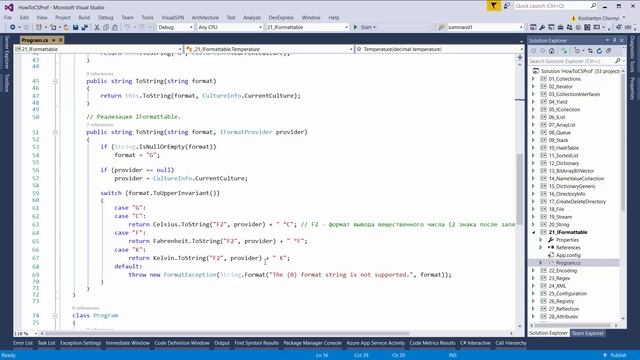Image resolution: width=640 pixels, height=360 pixels.
Task: Click the Kostiantyn Chornyi account name
Action: pyautogui.click(x=599, y=18)
